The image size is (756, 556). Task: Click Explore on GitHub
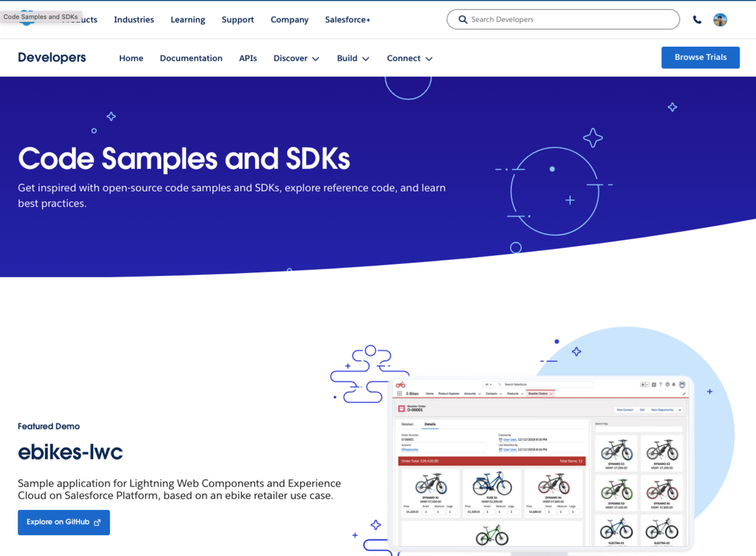pos(64,522)
